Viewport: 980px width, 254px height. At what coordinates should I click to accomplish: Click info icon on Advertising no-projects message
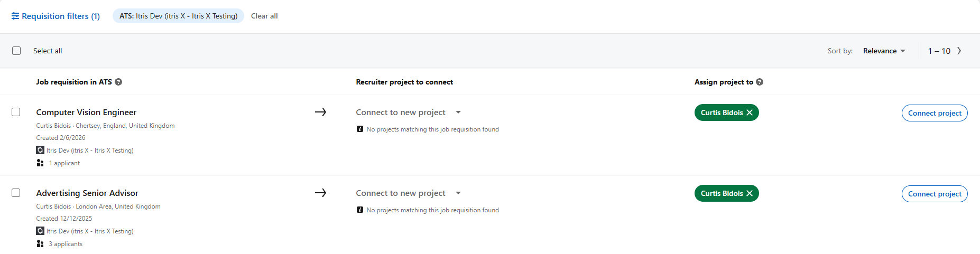pyautogui.click(x=360, y=210)
